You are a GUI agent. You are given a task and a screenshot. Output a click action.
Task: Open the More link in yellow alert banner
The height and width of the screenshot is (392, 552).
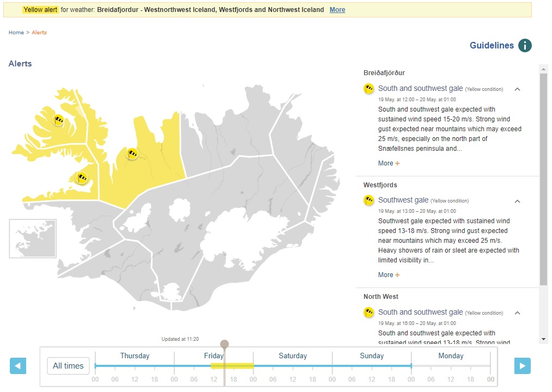[337, 10]
